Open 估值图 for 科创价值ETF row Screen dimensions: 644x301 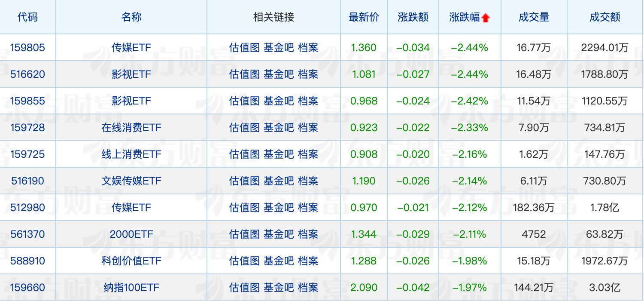[244, 261]
